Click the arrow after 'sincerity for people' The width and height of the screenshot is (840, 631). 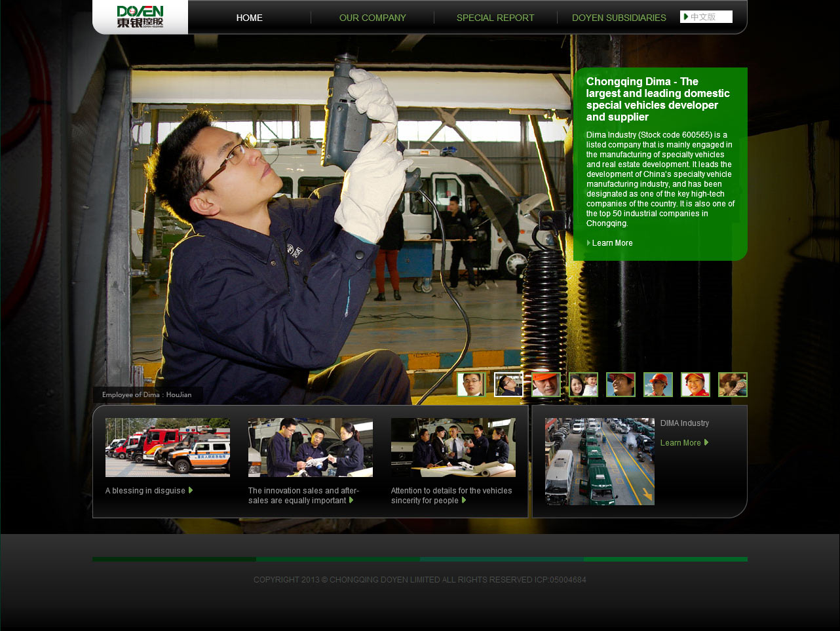click(464, 500)
